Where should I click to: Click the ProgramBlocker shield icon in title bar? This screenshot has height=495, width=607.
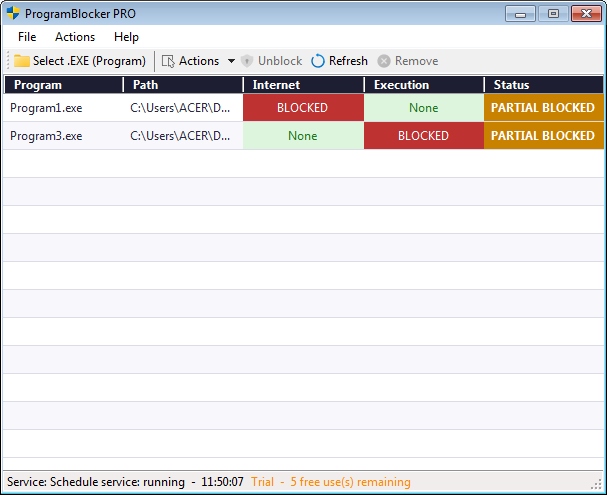click(13, 13)
